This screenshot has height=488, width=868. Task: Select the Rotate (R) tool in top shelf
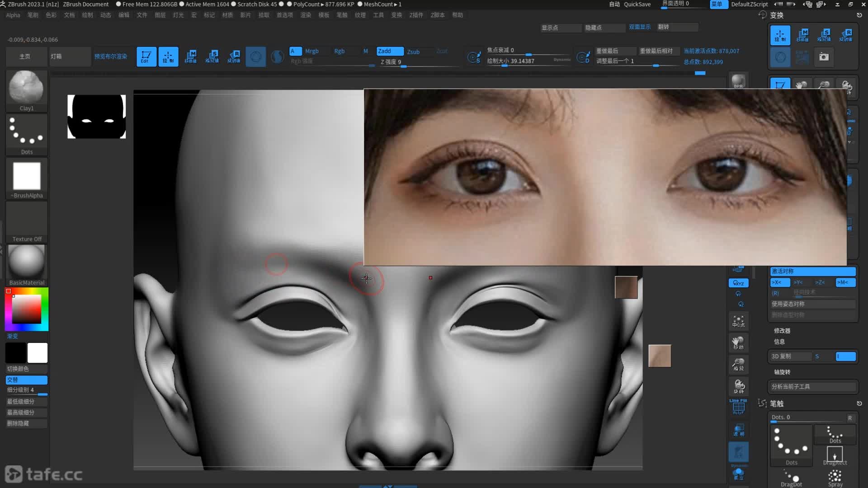click(x=234, y=56)
